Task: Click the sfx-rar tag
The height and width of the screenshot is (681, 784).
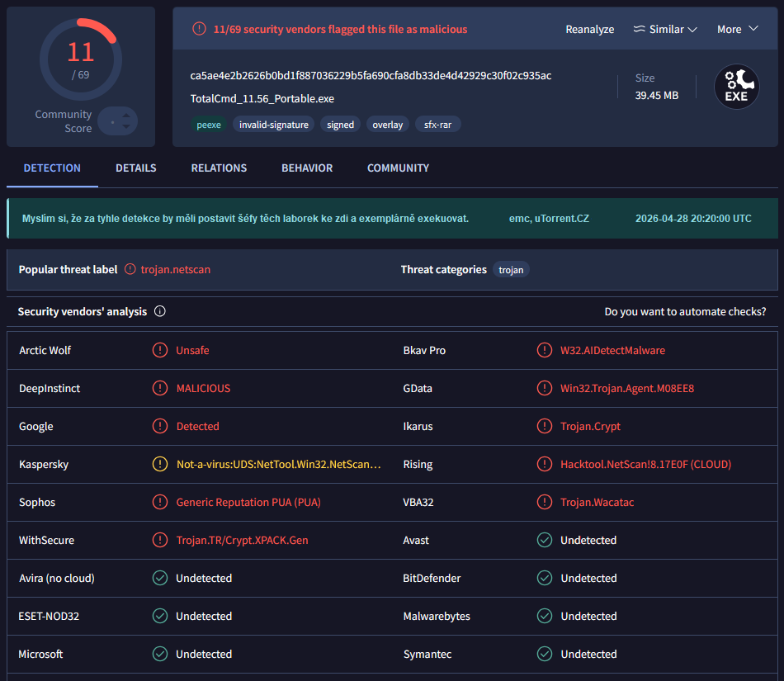Action: click(x=438, y=125)
